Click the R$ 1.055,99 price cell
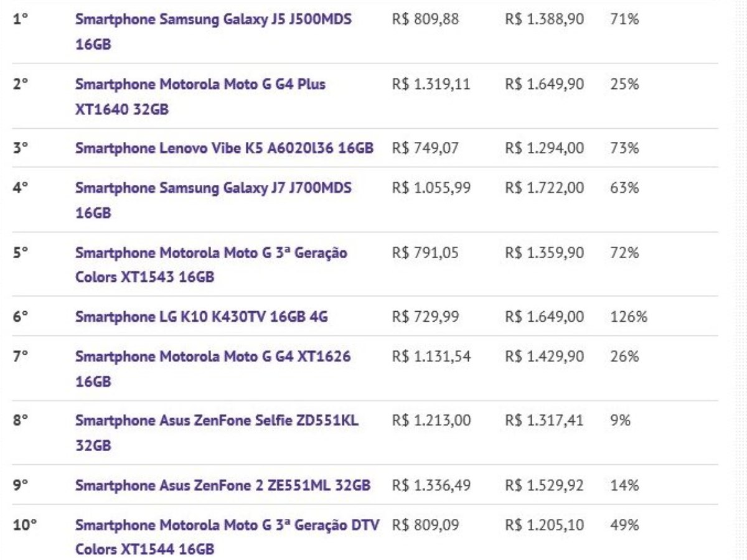747x560 pixels. coord(431,188)
